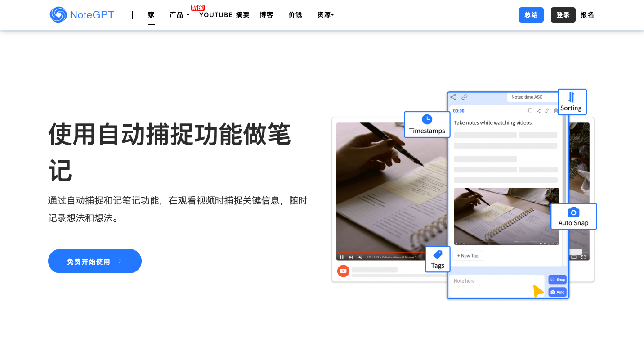Pause the video with the pause control
Screen dimensions: 644x357
pyautogui.click(x=342, y=257)
